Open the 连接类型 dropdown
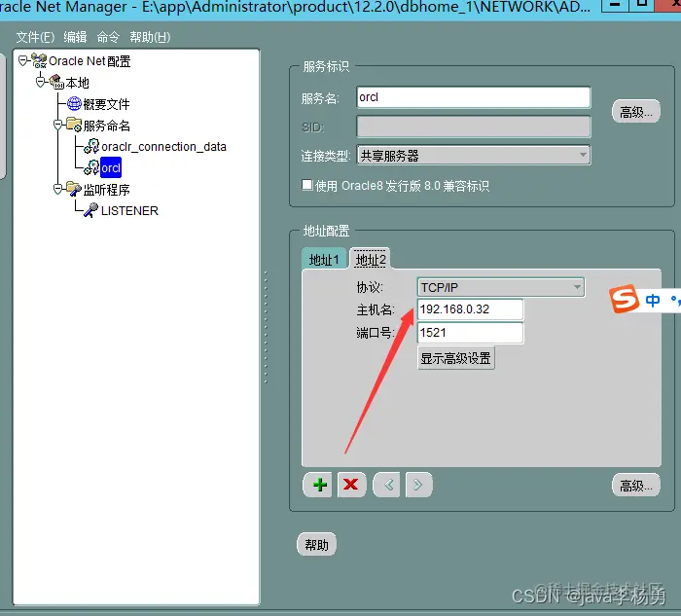Image resolution: width=681 pixels, height=616 pixels. tap(473, 155)
